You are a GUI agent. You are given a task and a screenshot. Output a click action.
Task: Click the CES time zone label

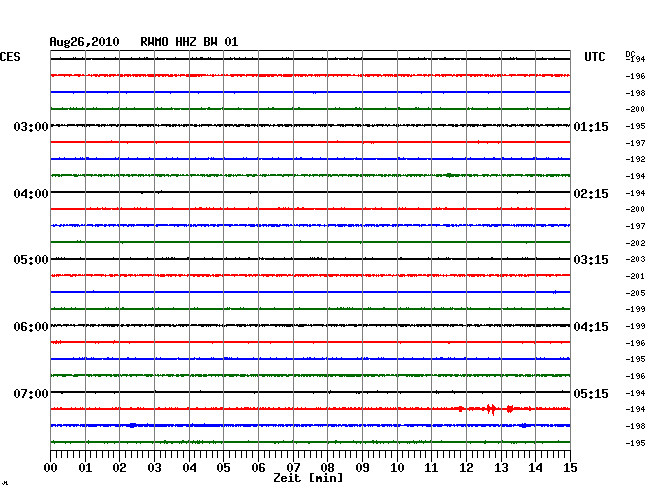click(10, 57)
